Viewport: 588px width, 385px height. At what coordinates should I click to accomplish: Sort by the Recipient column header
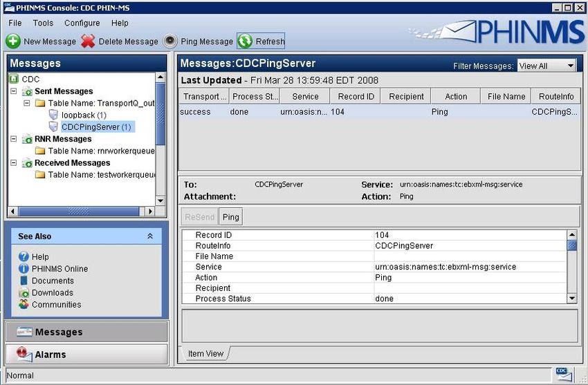[406, 96]
